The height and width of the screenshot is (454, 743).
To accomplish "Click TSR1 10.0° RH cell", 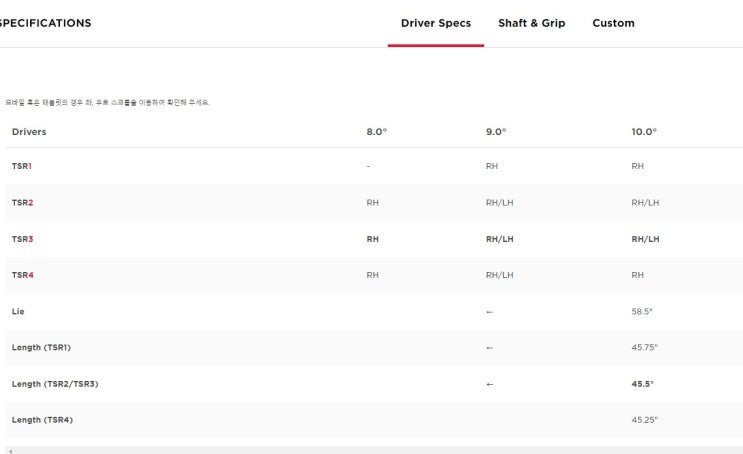I will click(637, 166).
